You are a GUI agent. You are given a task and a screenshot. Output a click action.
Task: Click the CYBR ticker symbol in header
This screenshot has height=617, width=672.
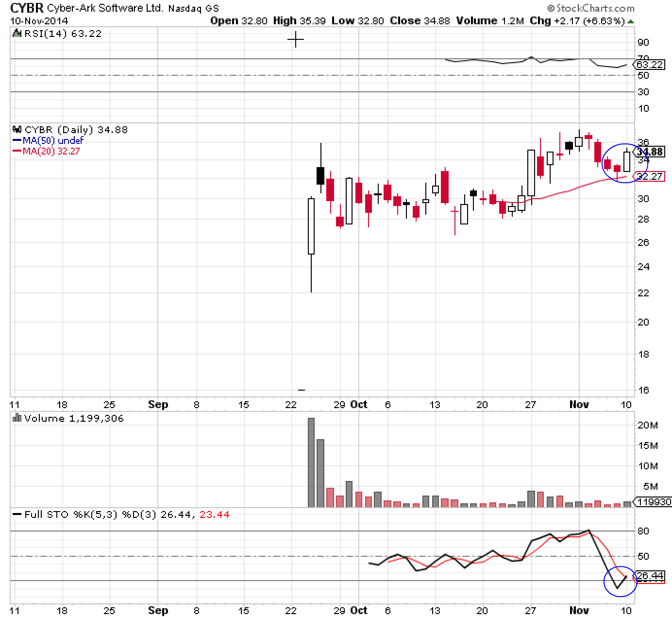coord(27,8)
